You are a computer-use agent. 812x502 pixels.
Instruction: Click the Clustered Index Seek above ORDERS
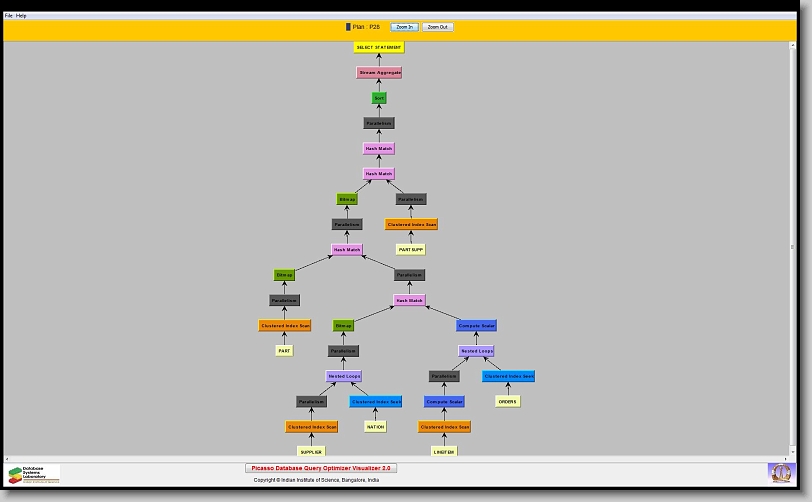point(508,376)
